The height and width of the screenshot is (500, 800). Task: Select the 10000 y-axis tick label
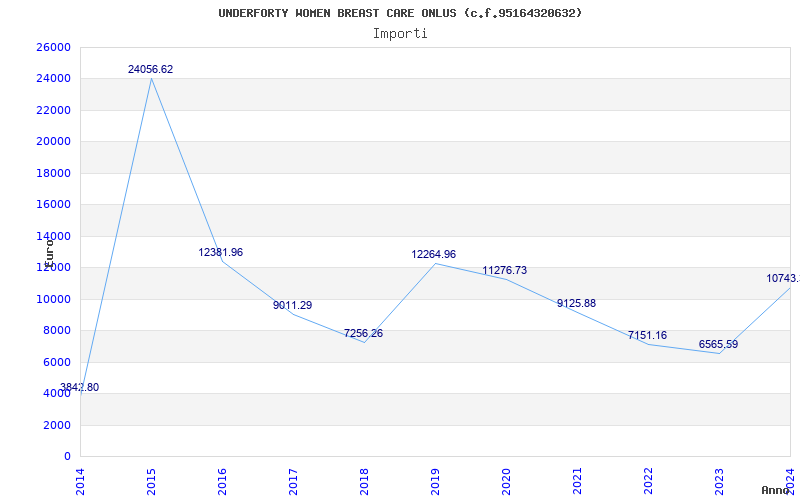coord(53,299)
